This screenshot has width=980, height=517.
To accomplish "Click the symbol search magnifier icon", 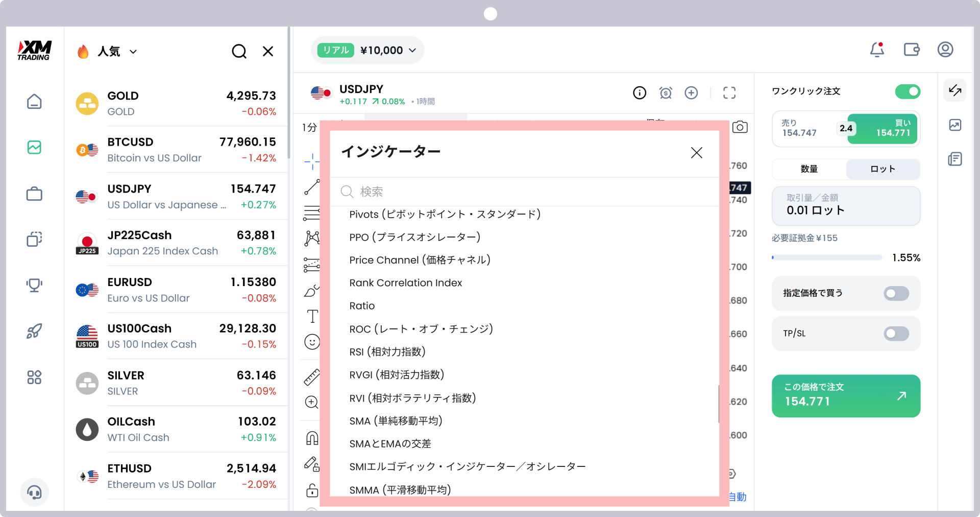I will (x=239, y=51).
